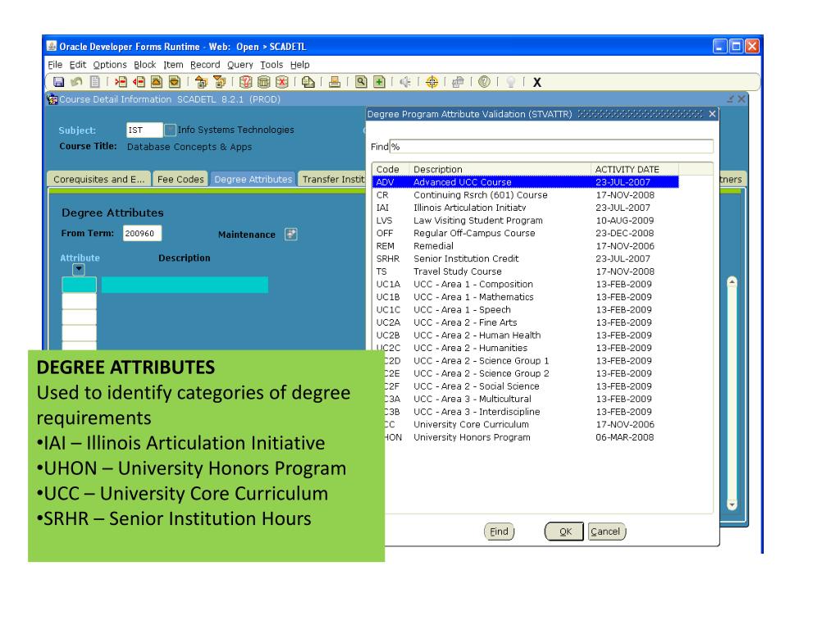Select the "Travel Study Course" row
Viewport: 840px width, 630px height.
pyautogui.click(x=526, y=272)
